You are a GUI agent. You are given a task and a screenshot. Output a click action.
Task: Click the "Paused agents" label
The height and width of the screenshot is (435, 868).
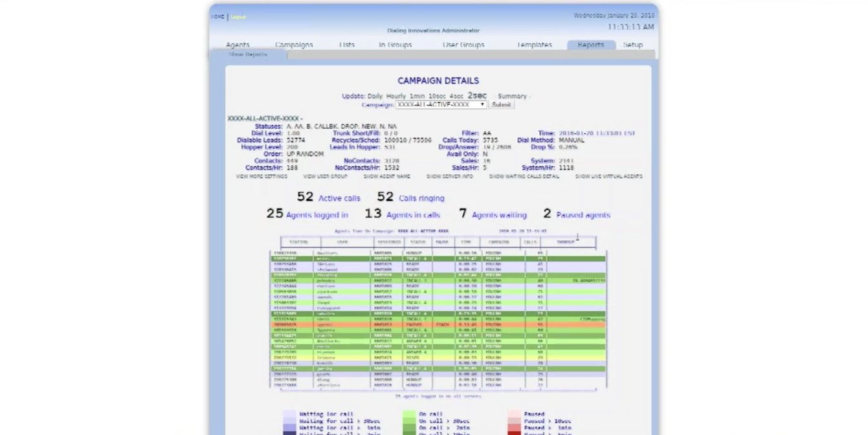pyautogui.click(x=583, y=215)
